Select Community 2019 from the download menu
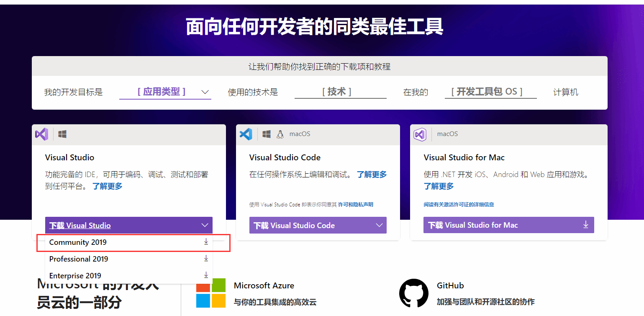The height and width of the screenshot is (316, 644). (78, 242)
